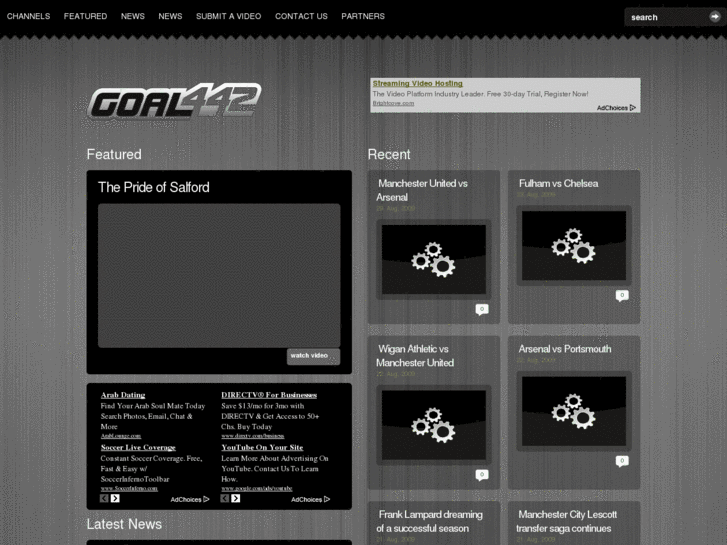Screen dimensions: 727x545
Task: Go to next ads in right ad block
Action: point(236,498)
